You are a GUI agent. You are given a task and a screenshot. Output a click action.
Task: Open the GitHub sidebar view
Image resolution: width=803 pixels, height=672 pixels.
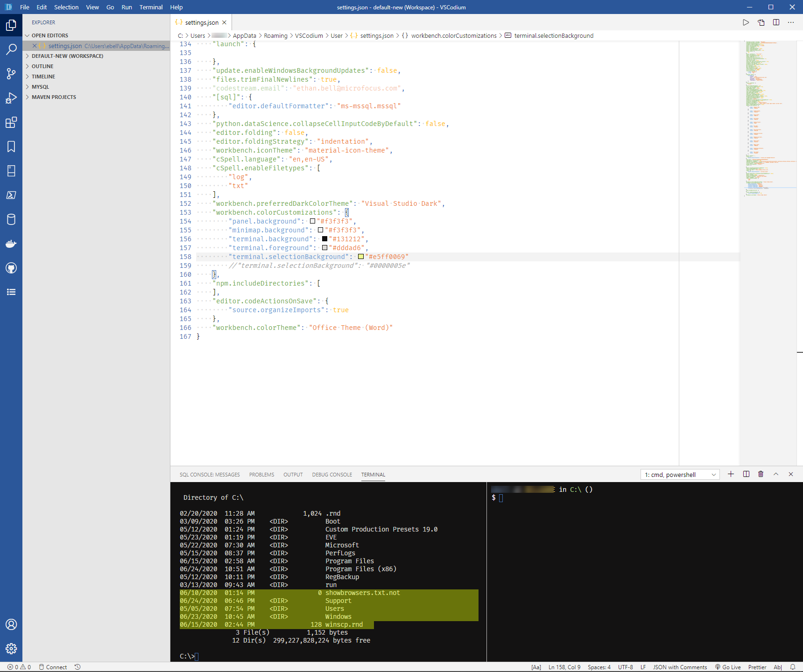(x=11, y=267)
